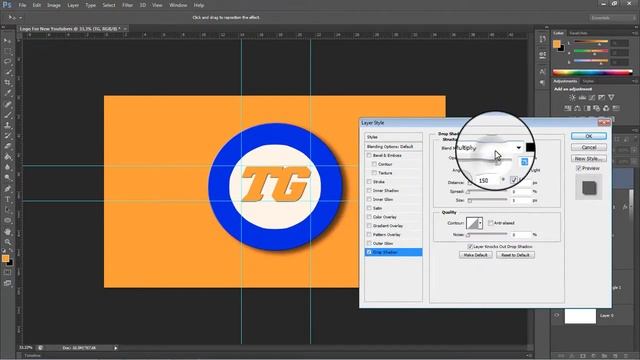Select the Brush tool
Image resolution: width=640 pixels, height=360 pixels.
coord(7,115)
